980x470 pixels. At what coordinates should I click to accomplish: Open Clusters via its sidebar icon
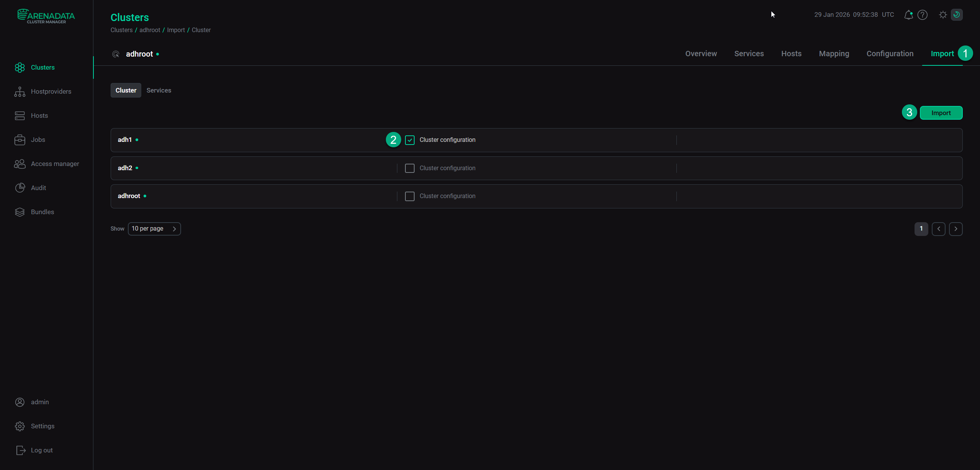coord(20,68)
